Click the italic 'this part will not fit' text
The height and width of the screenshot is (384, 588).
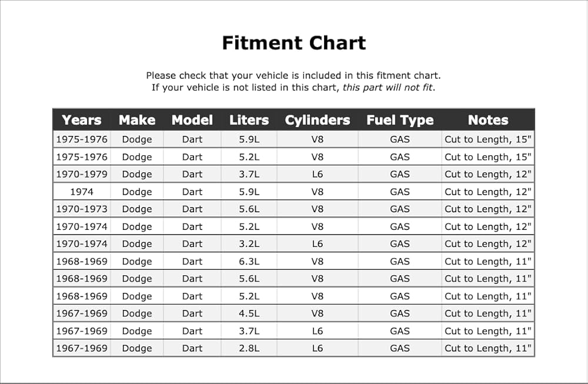[387, 88]
